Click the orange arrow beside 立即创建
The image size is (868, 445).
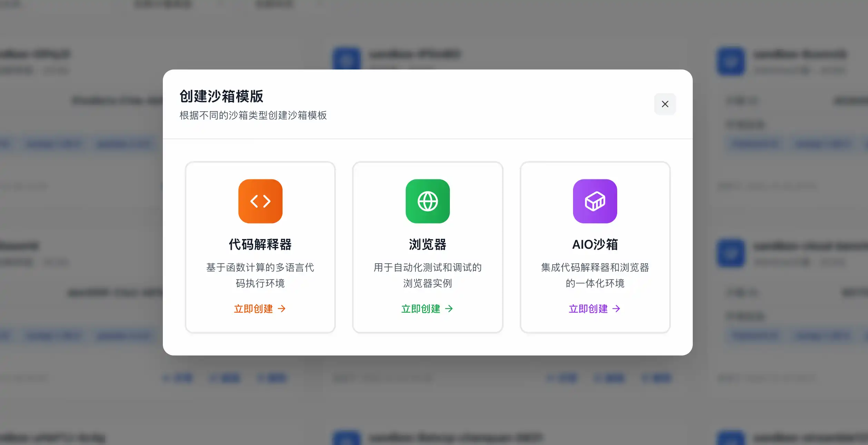coord(282,309)
